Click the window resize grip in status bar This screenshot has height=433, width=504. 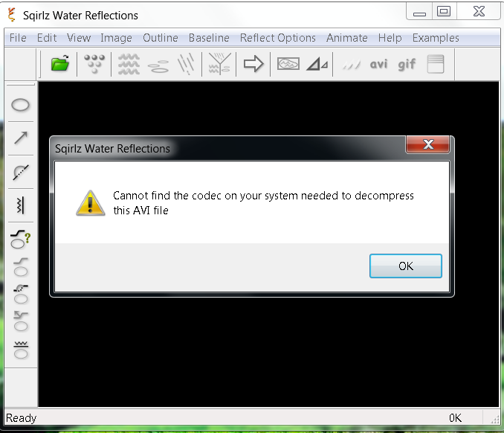click(494, 419)
